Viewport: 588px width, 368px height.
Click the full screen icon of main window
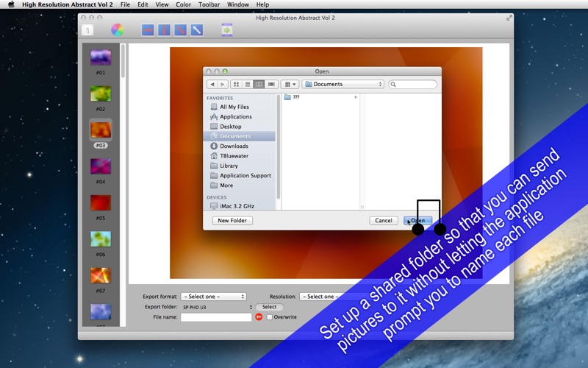(509, 18)
